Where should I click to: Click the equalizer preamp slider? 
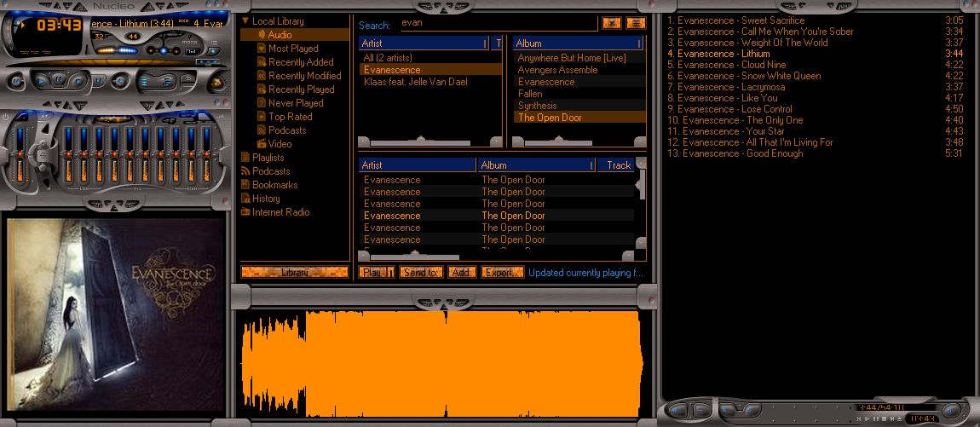pos(20,153)
